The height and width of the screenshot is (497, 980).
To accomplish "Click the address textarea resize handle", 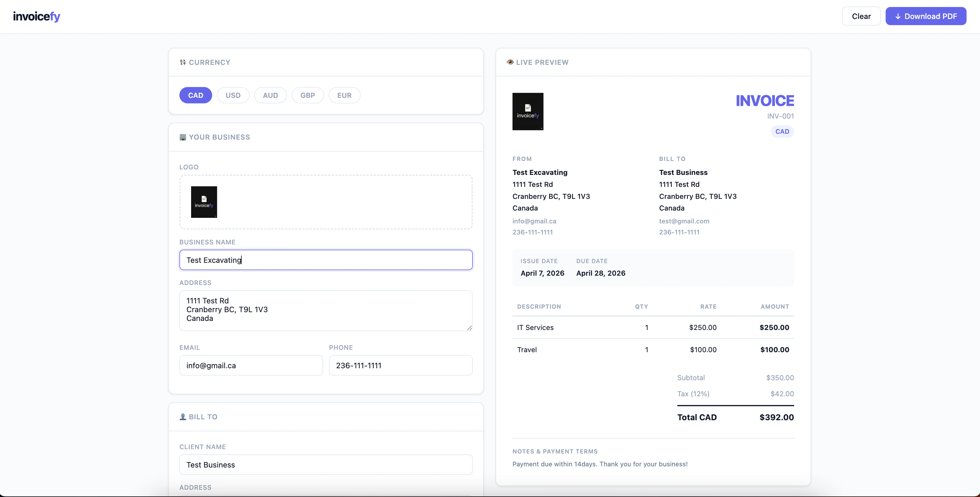I will (x=470, y=328).
